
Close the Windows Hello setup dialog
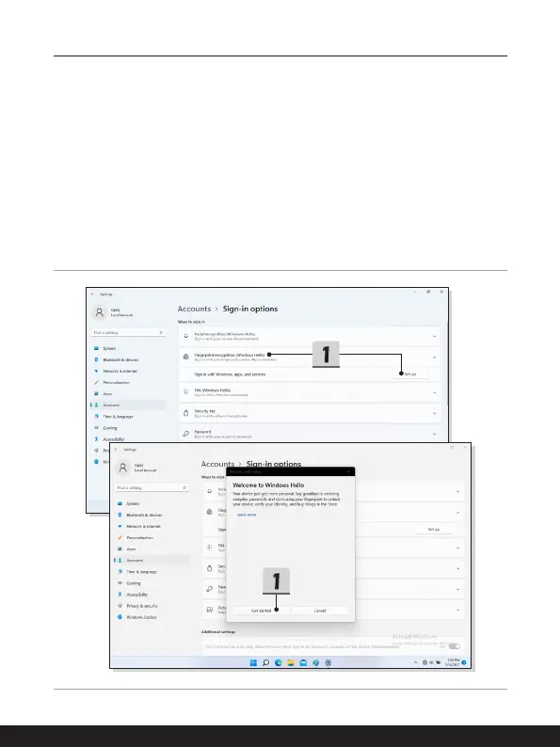348,471
